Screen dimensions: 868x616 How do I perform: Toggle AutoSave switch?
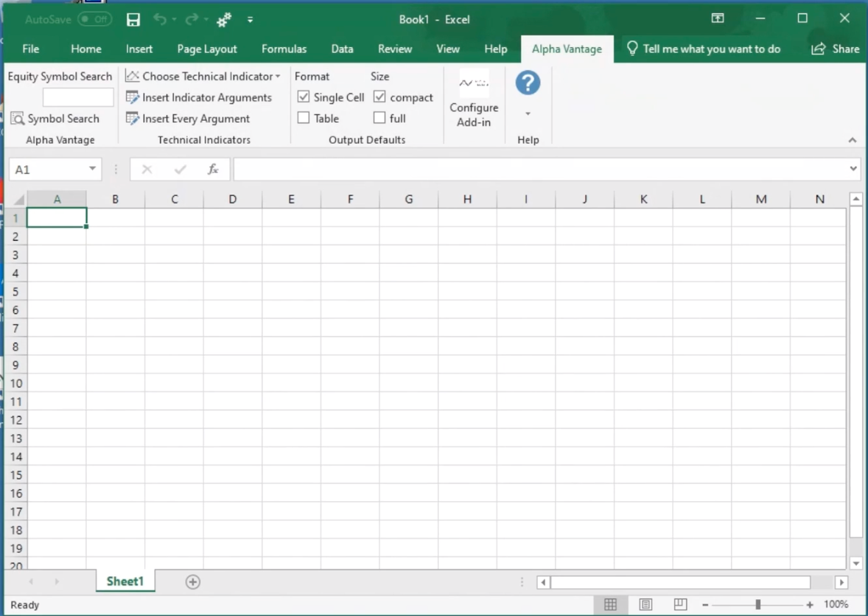click(x=94, y=19)
